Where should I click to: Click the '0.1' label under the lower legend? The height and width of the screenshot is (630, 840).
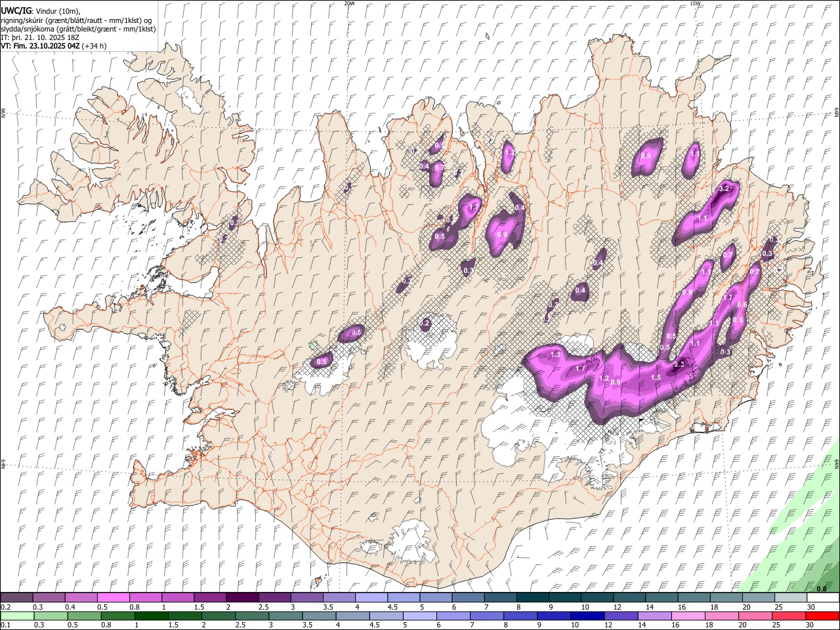(5, 625)
